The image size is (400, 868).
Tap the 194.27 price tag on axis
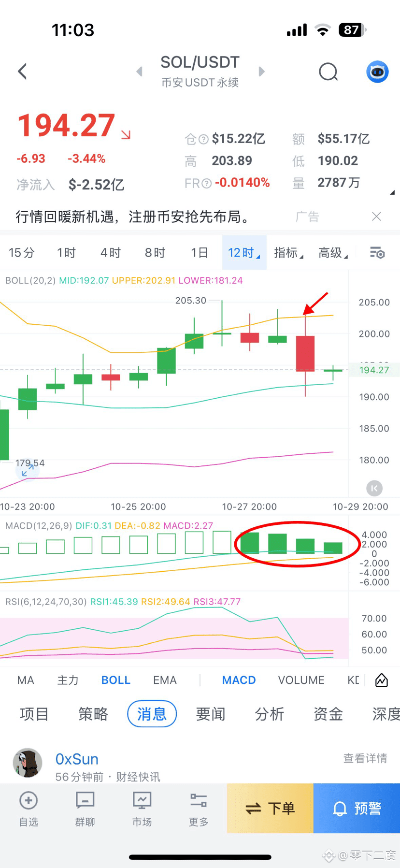[x=374, y=370]
